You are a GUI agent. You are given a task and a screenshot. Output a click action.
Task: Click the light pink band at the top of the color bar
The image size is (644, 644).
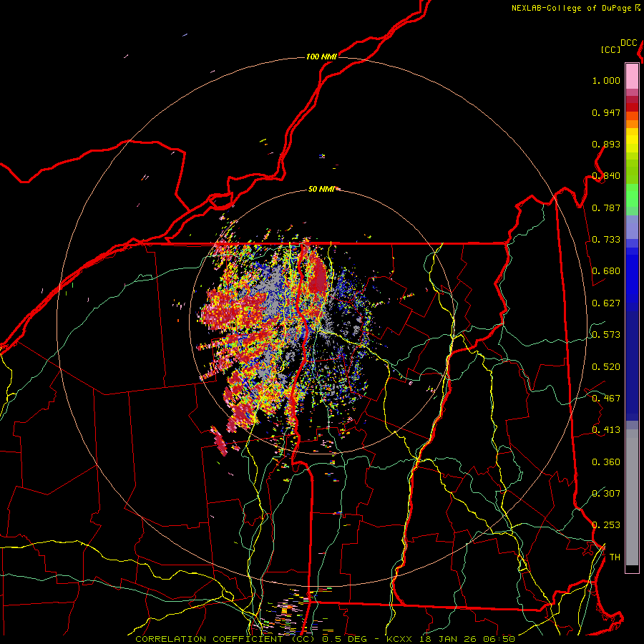click(x=632, y=76)
